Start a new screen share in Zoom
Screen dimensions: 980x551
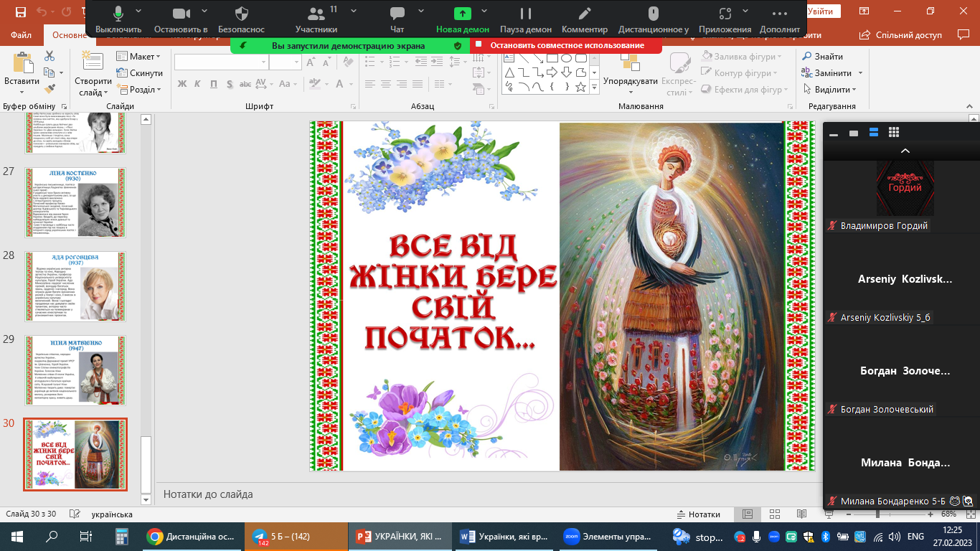463,20
